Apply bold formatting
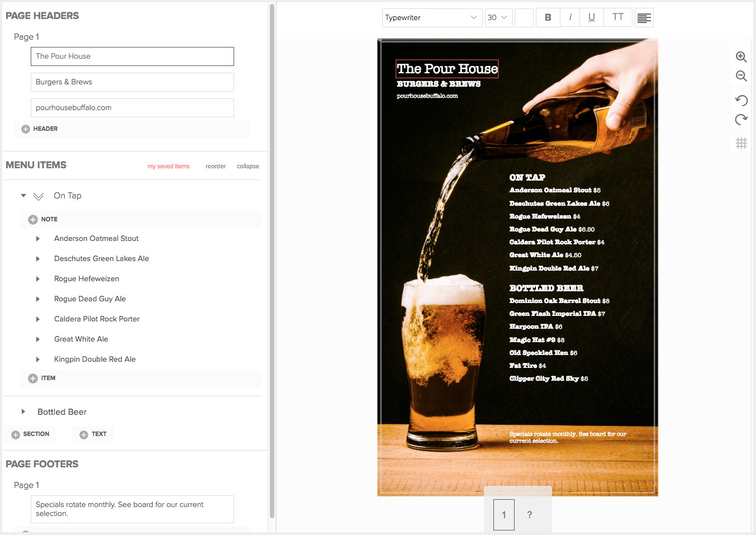The width and height of the screenshot is (756, 535). click(548, 17)
